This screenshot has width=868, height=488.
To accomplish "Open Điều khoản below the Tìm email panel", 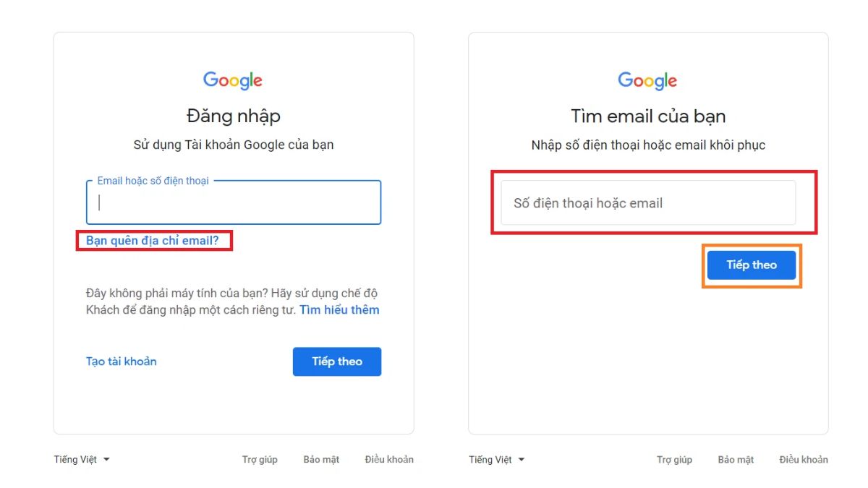I will tap(804, 460).
